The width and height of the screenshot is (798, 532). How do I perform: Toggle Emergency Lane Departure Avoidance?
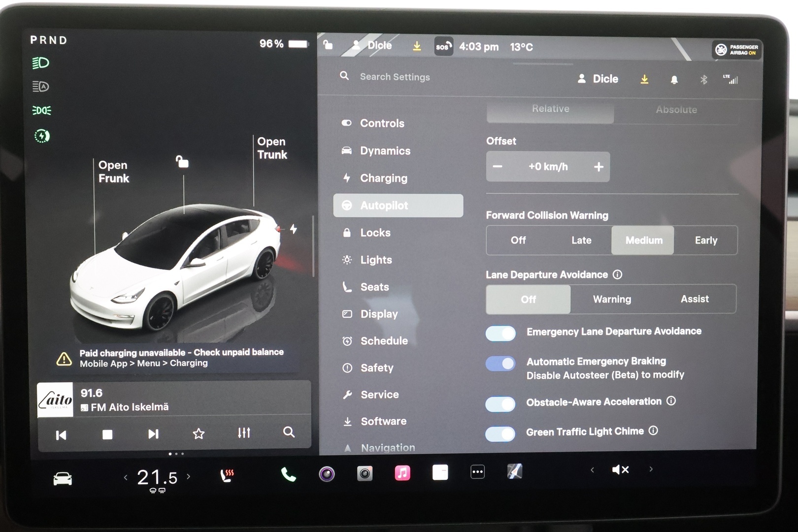[x=500, y=333]
